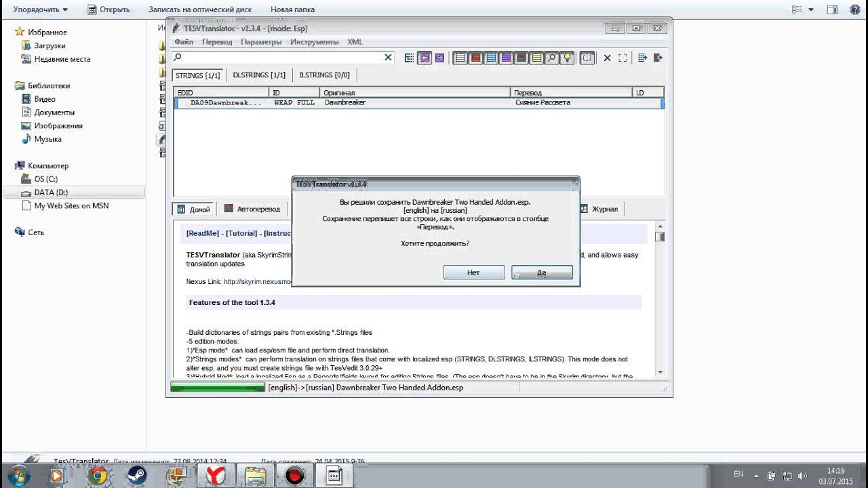The image size is (868, 488).
Task: Select the Dawnbreaker original text cell
Action: click(x=416, y=103)
